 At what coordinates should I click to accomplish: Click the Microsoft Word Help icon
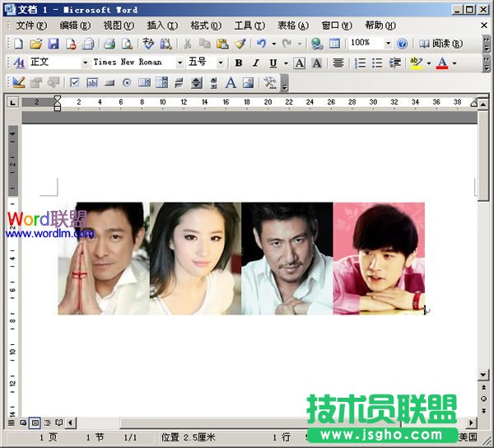402,44
